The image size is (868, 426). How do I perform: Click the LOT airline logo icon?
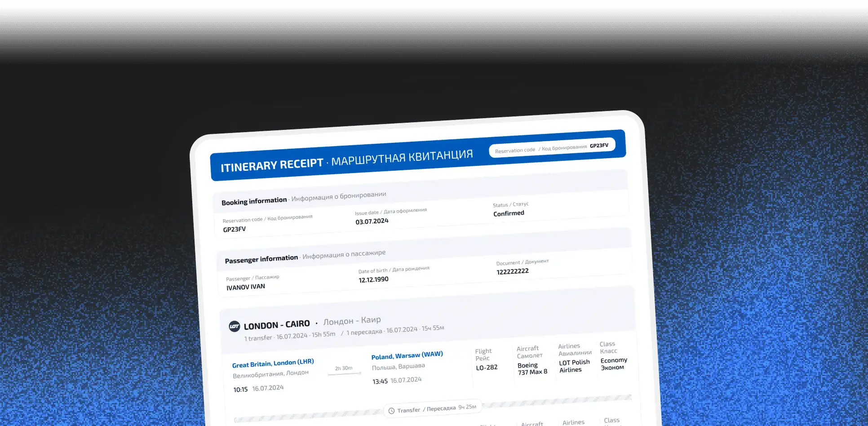pos(234,327)
